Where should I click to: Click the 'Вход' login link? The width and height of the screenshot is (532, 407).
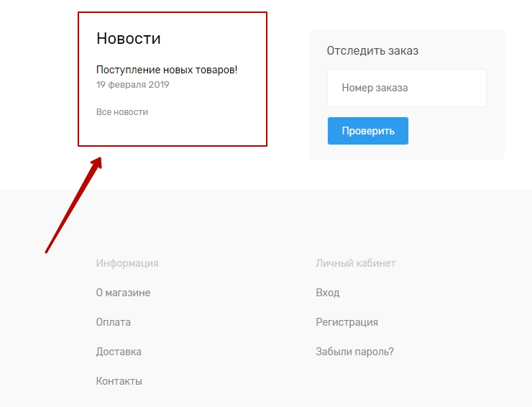tap(327, 293)
